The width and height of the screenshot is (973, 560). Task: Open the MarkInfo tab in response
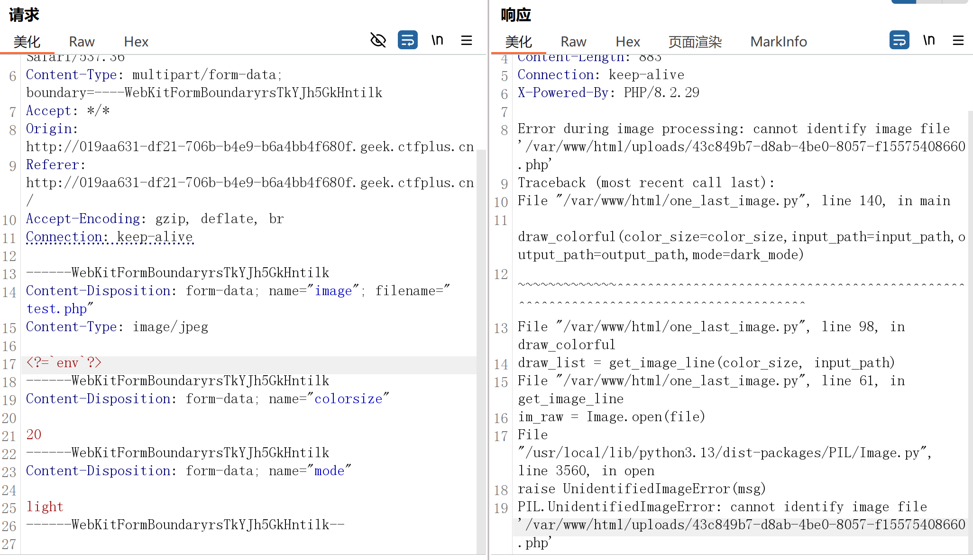point(779,42)
